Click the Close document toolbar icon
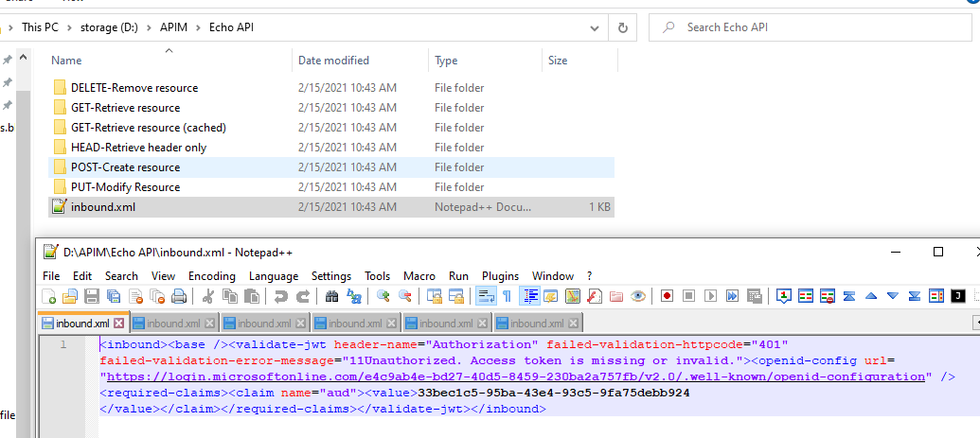Image resolution: width=980 pixels, height=438 pixels. click(135, 296)
